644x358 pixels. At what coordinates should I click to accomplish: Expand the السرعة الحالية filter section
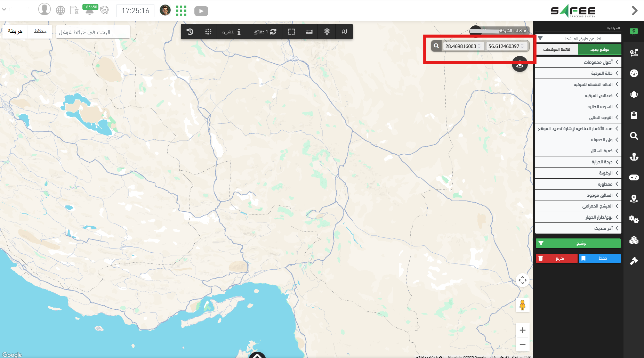click(x=578, y=106)
